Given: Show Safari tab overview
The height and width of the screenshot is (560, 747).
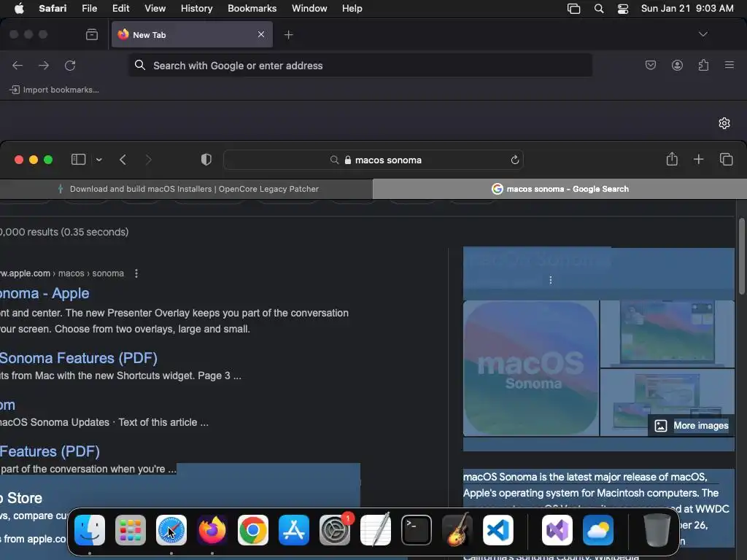Looking at the screenshot, I should (726, 160).
